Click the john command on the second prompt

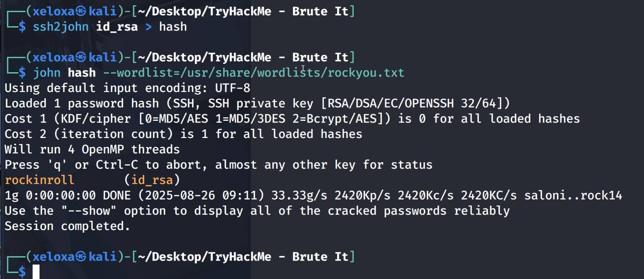[47, 73]
